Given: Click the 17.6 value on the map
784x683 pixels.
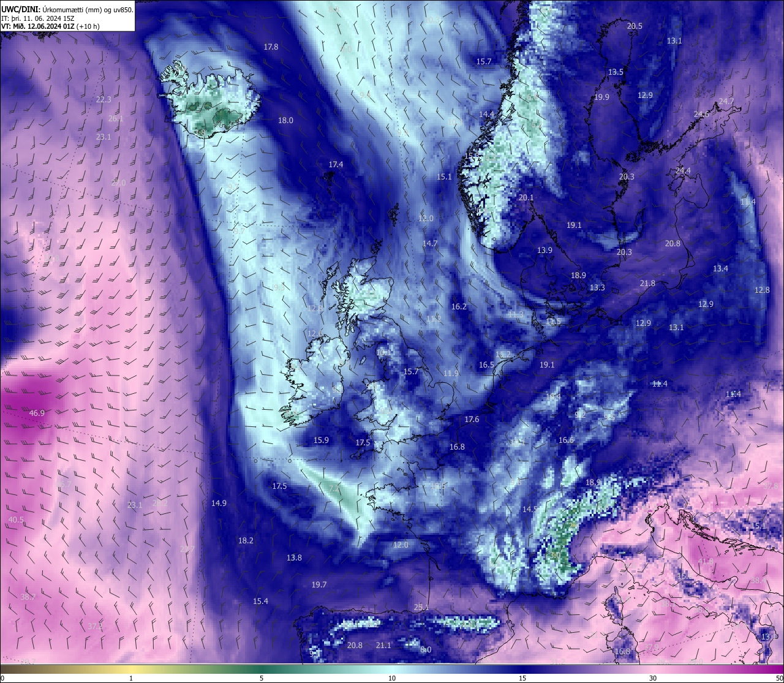Looking at the screenshot, I should [472, 420].
